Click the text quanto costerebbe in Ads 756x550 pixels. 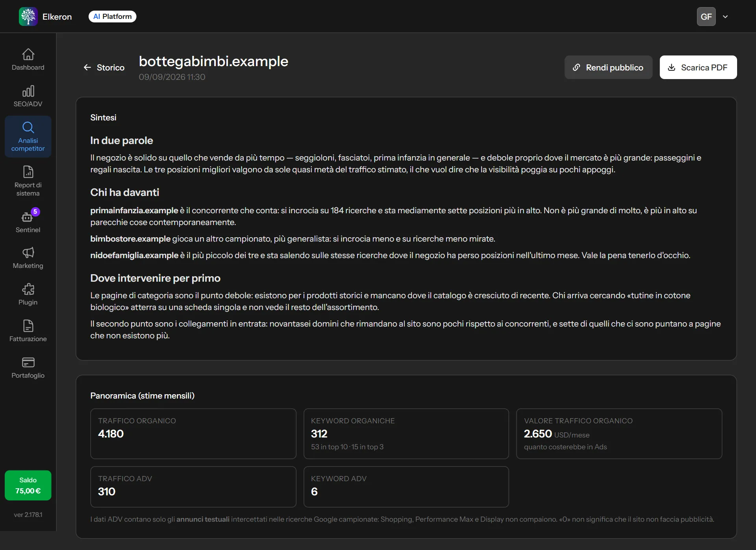tap(565, 447)
